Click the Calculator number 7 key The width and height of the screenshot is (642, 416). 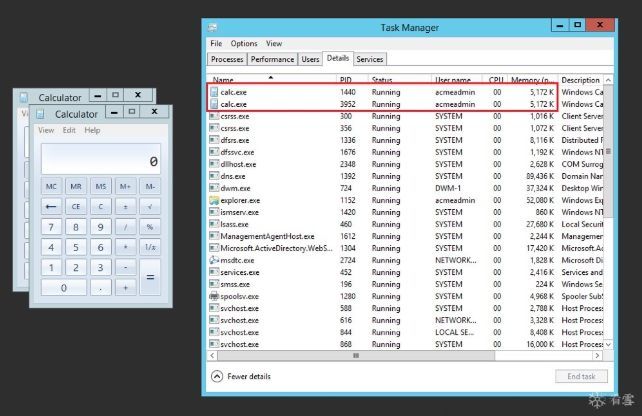pos(51,227)
